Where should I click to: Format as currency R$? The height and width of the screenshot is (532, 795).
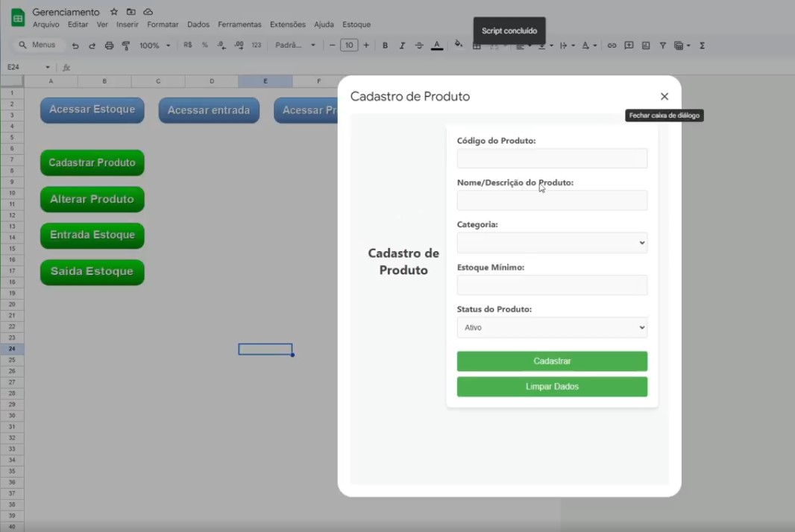click(188, 45)
